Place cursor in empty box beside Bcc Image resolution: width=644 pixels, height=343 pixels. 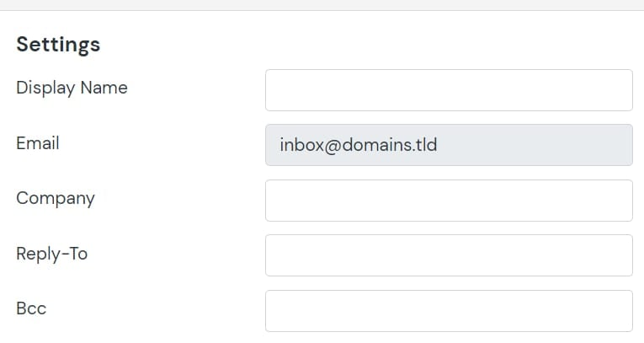pyautogui.click(x=449, y=311)
